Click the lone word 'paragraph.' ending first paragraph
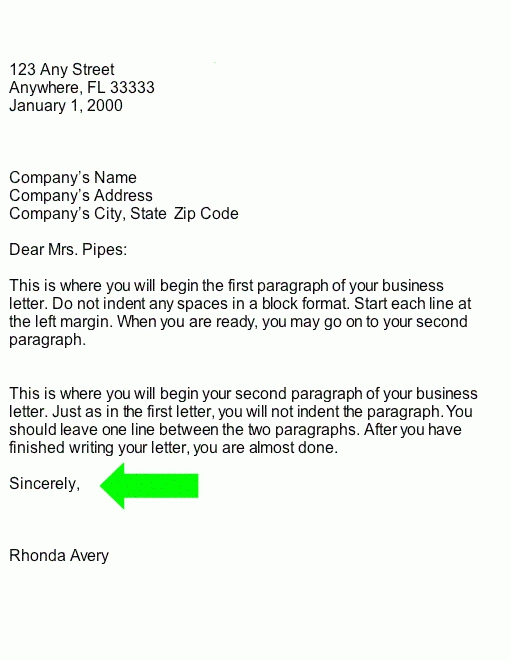 48,340
